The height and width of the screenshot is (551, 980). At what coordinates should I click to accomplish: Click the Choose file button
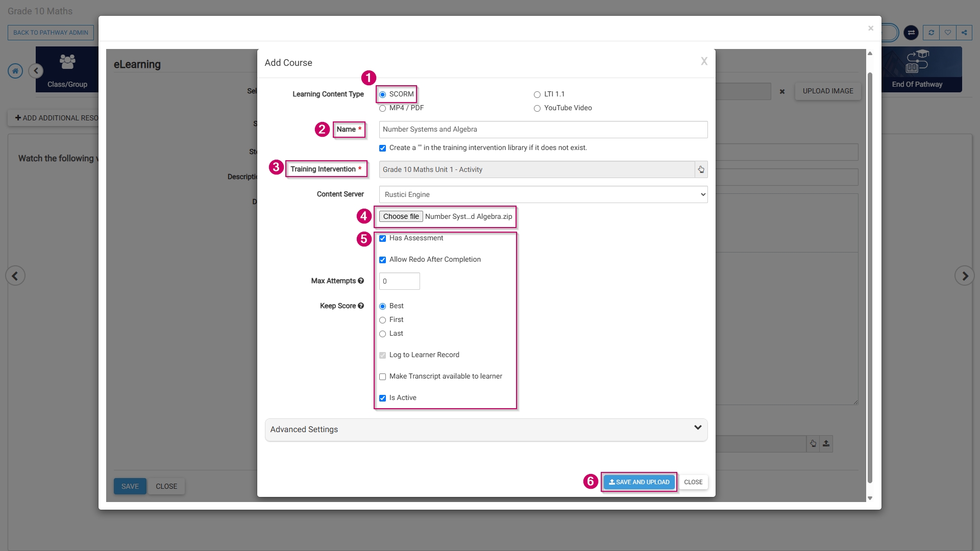(401, 216)
